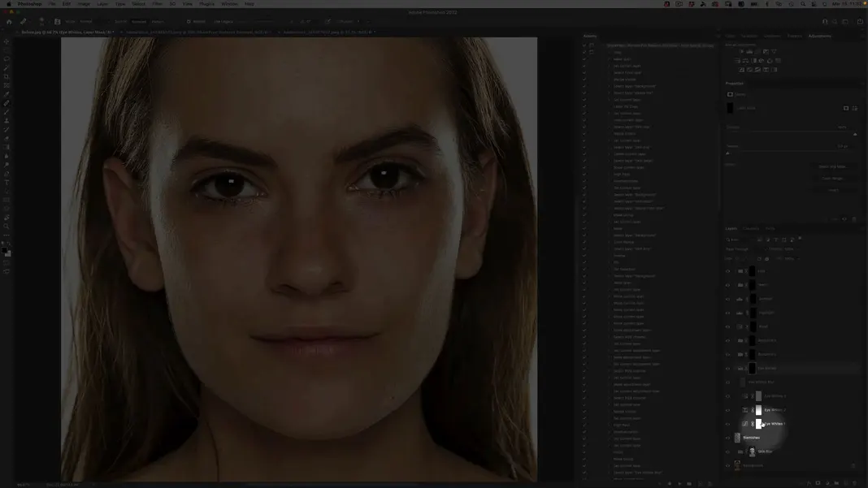Select the Eye Whites 1 layer mask thumbnail
The height and width of the screenshot is (488, 868).
(x=758, y=424)
